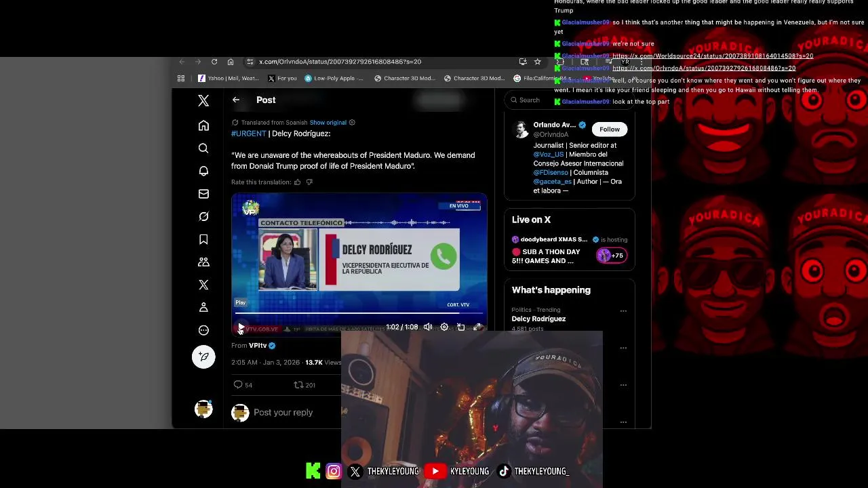Repost using the 201 repost icon
Image resolution: width=868 pixels, height=488 pixels.
(x=304, y=385)
